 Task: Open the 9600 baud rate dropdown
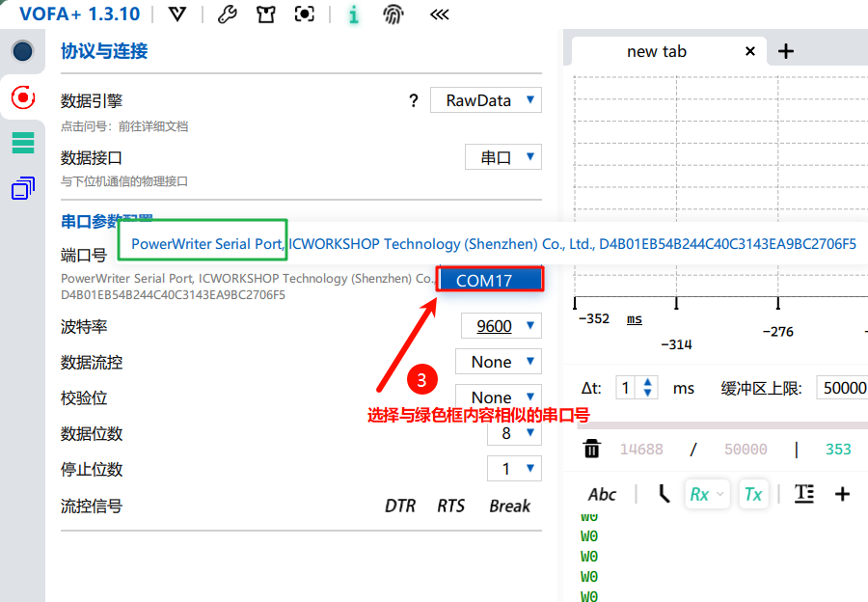pos(502,326)
